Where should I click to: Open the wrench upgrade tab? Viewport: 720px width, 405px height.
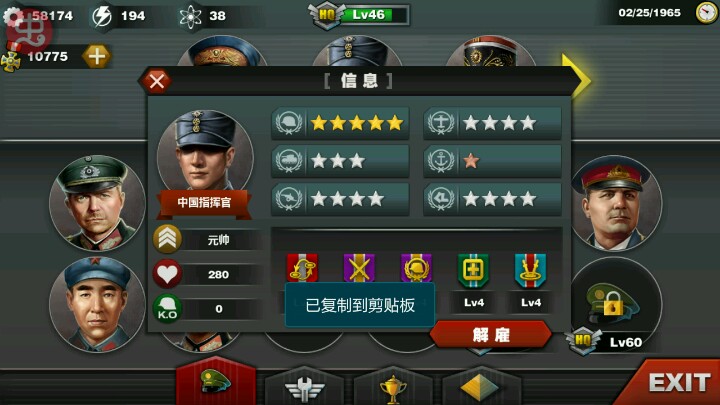coord(304,387)
